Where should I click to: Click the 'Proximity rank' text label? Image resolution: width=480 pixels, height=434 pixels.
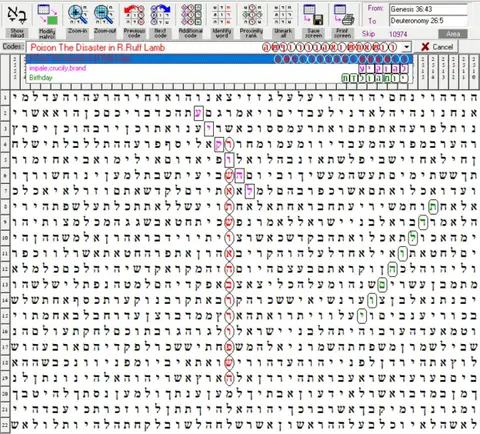tap(252, 33)
